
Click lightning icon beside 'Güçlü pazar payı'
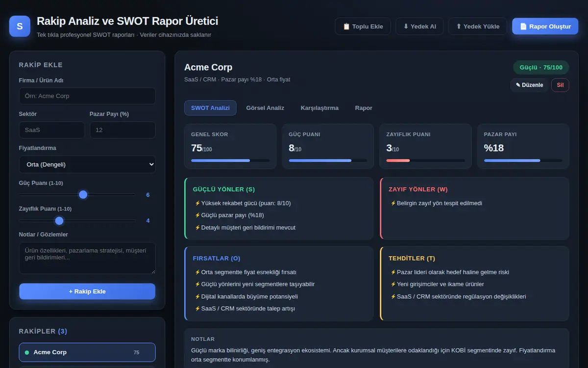[x=197, y=215]
